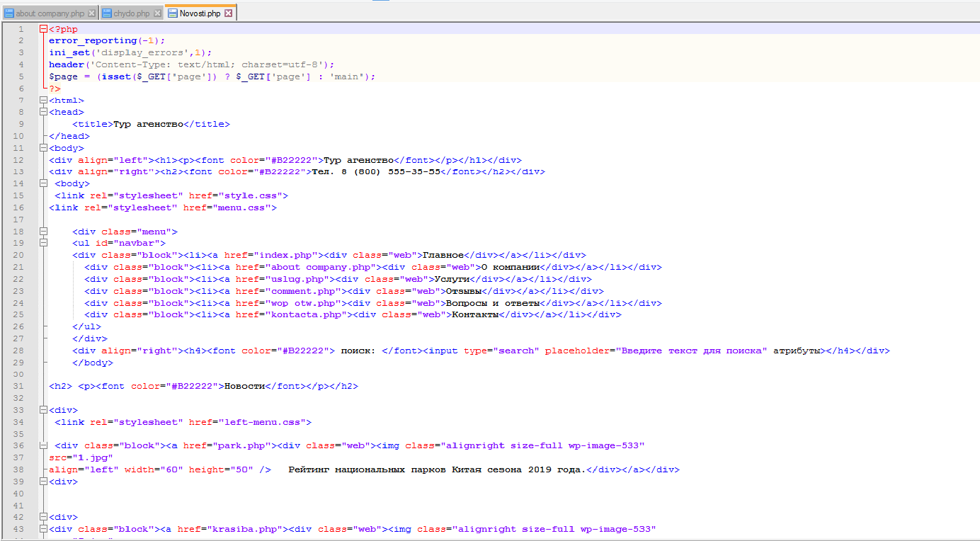The width and height of the screenshot is (980, 541).
Task: Click line number 28 in the margin
Action: coord(18,351)
